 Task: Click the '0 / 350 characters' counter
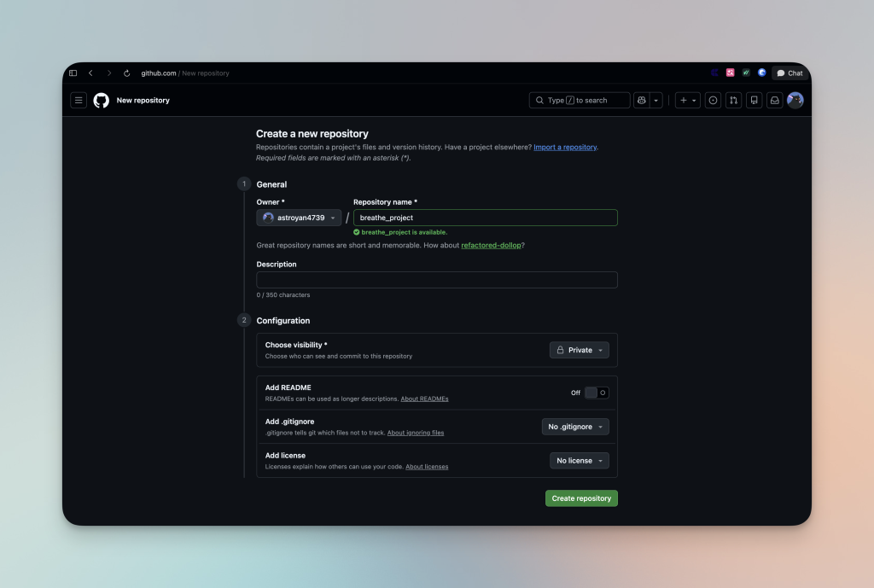283,295
